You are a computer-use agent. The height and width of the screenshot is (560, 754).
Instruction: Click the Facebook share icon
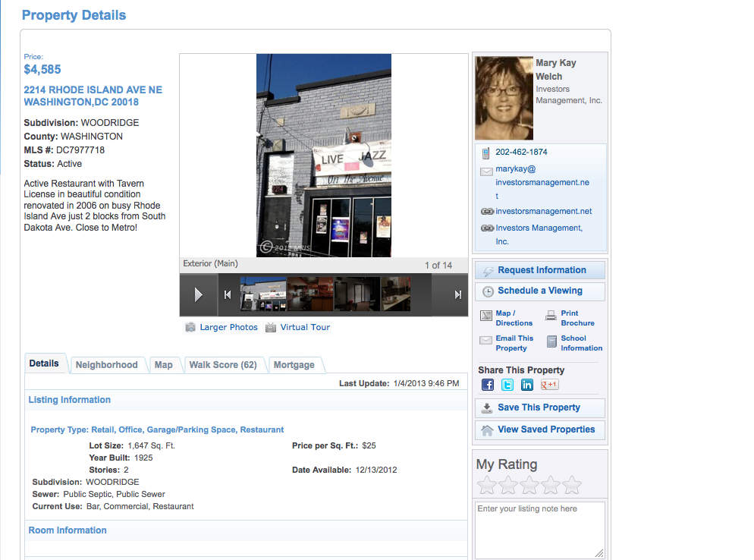[488, 385]
